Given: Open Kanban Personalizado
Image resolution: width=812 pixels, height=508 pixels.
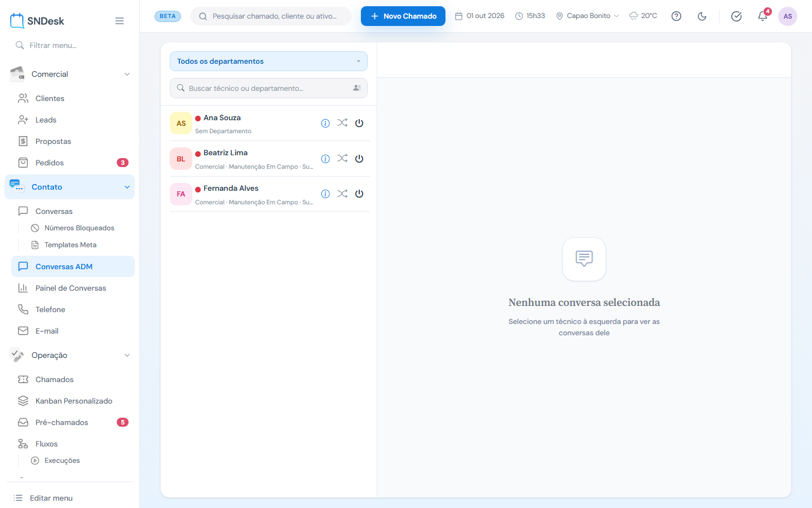Looking at the screenshot, I should coord(73,401).
